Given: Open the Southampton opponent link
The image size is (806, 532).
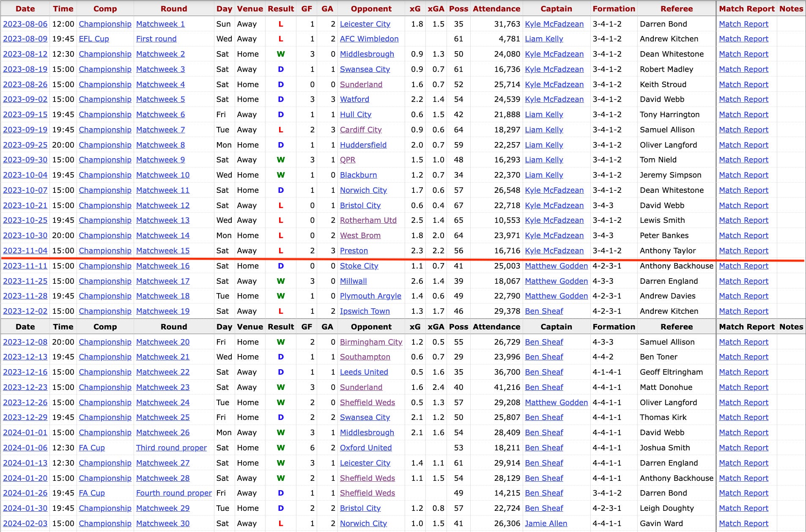Looking at the screenshot, I should tap(365, 357).
